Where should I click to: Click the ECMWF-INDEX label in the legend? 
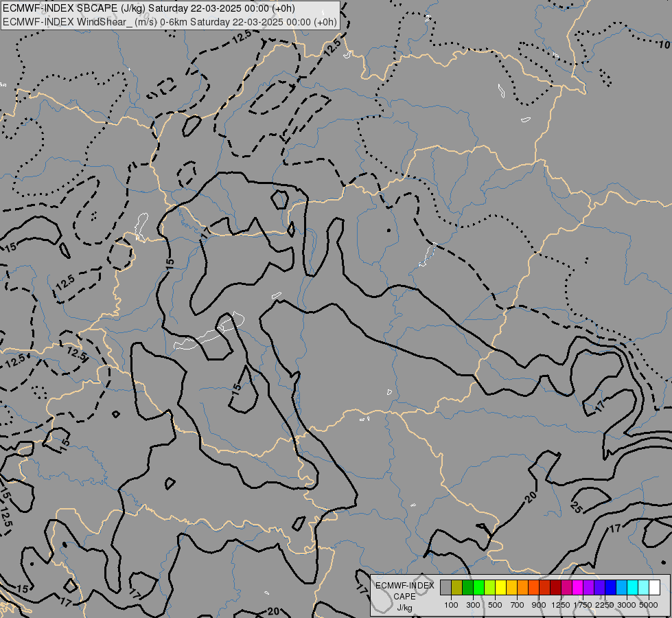pos(404,586)
